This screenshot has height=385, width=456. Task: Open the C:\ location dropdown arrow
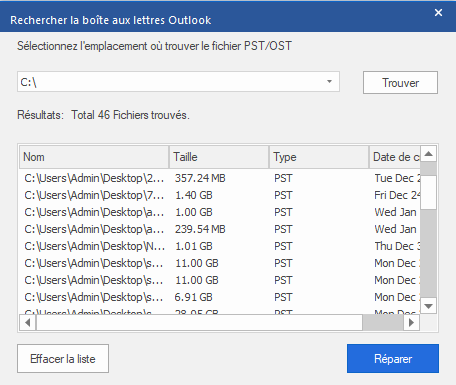pos(329,82)
